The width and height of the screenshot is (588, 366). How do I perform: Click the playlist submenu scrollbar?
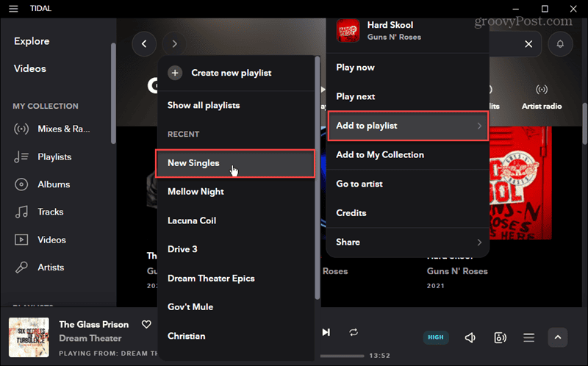pyautogui.click(x=318, y=178)
